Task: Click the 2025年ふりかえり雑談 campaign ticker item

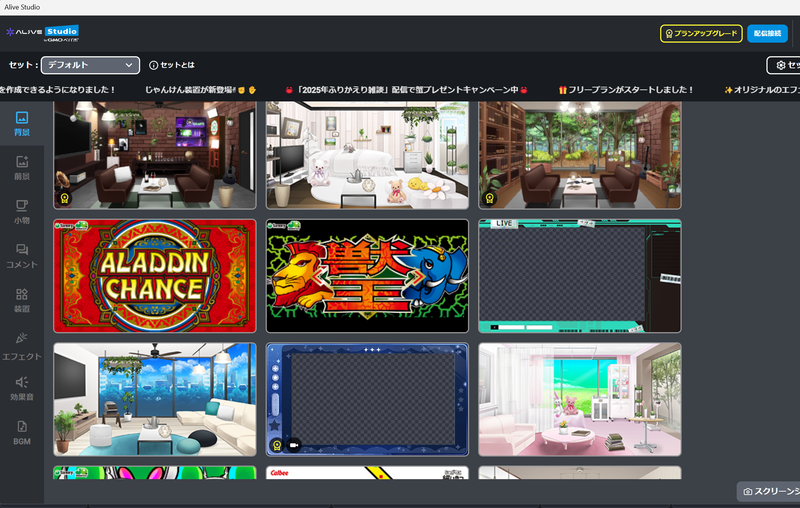Action: pos(407,90)
